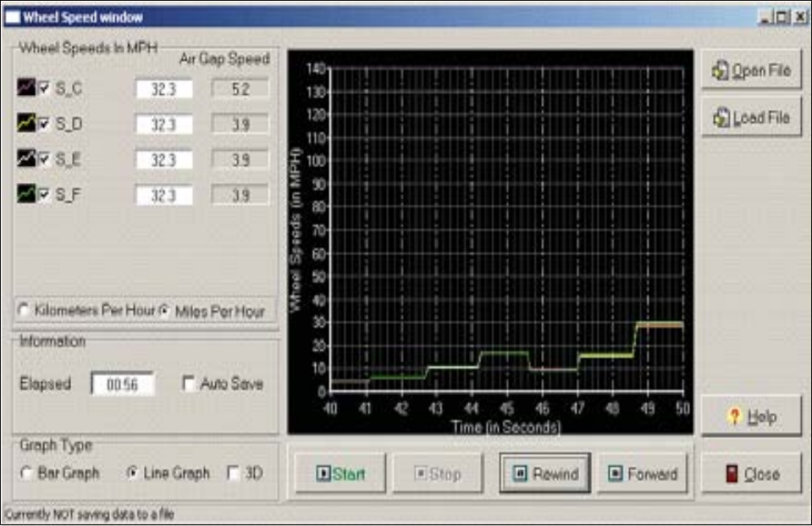Viewport: 812px width, 526px height.
Task: Click the S_E wheel speed value field
Action: pos(164,159)
